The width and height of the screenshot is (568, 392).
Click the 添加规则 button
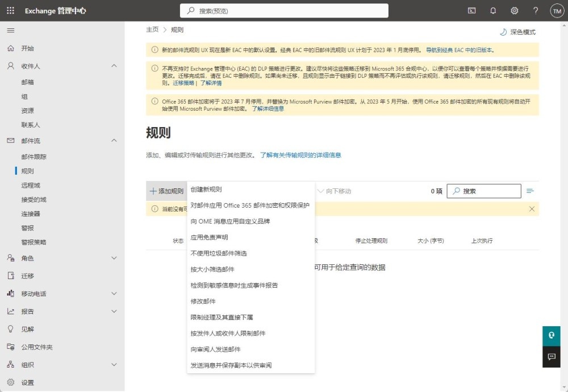pos(166,191)
